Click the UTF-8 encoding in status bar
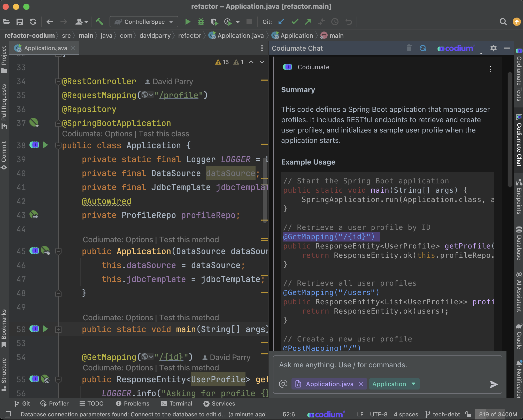 pyautogui.click(x=379, y=414)
